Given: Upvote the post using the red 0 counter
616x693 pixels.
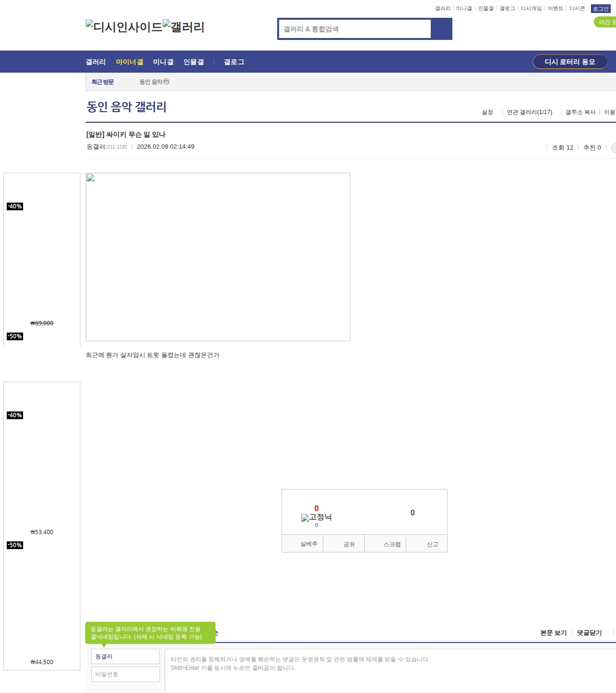Looking at the screenshot, I should coord(316,508).
